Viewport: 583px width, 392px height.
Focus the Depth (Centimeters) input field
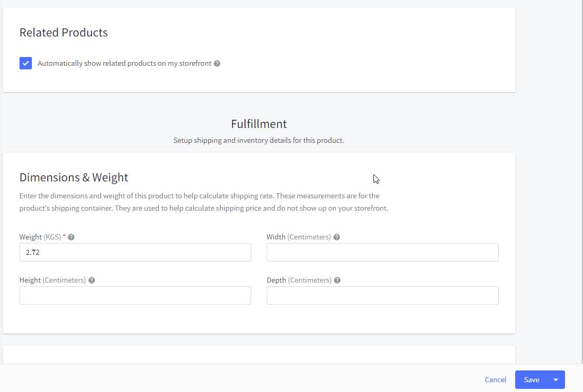pos(382,295)
